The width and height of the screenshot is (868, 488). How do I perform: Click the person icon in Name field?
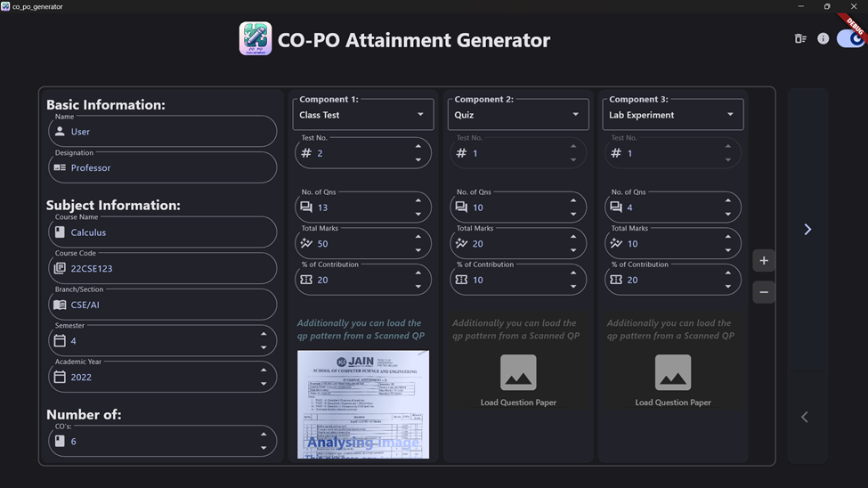click(x=60, y=131)
